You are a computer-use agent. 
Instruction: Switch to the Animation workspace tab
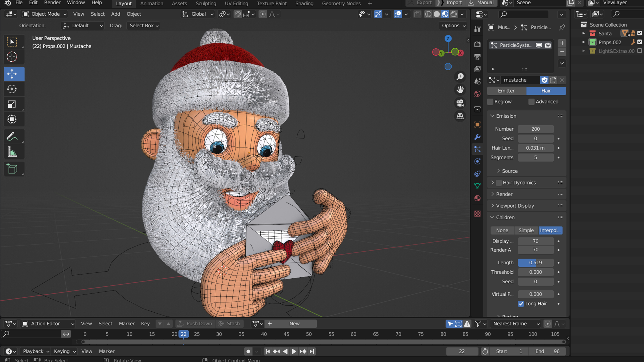click(152, 3)
